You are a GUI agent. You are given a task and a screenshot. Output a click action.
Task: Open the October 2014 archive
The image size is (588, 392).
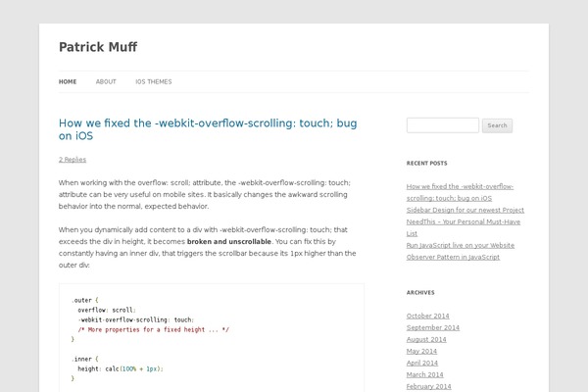(428, 316)
